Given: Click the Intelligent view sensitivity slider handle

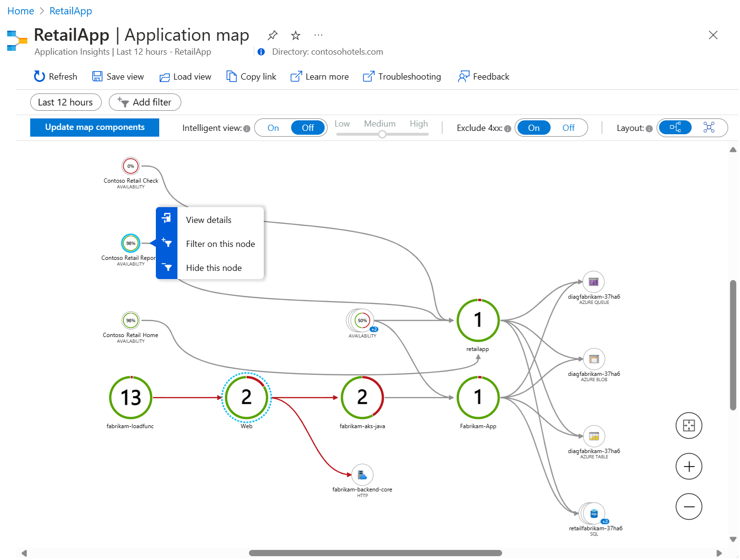Looking at the screenshot, I should tap(382, 135).
